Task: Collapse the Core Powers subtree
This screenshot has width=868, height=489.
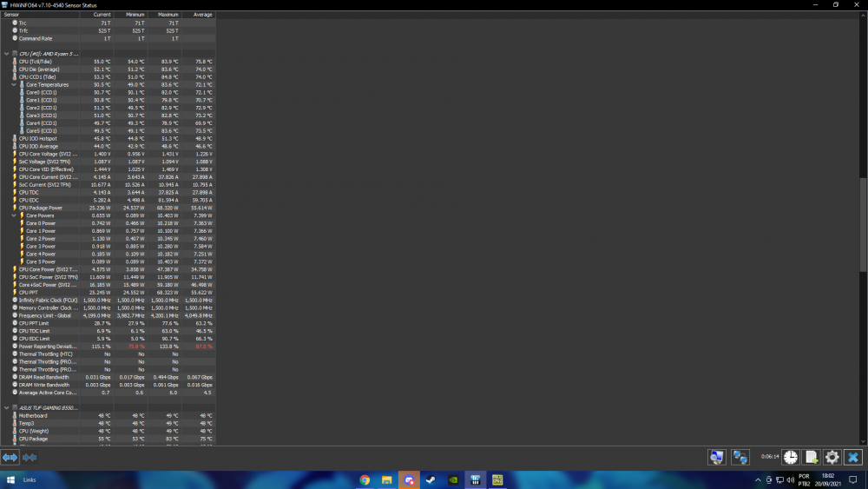Action: (x=15, y=215)
